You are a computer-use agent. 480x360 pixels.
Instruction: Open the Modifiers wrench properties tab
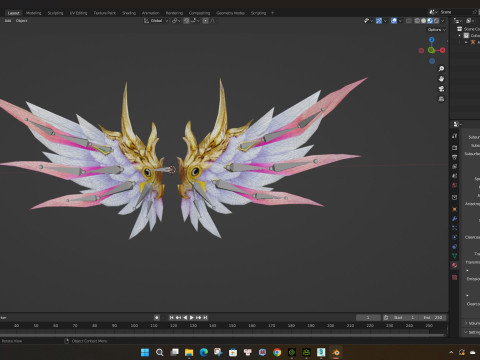pos(455,219)
